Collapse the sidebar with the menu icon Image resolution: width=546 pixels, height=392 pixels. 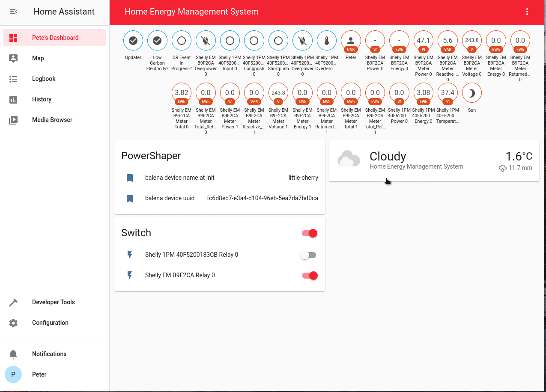point(13,12)
